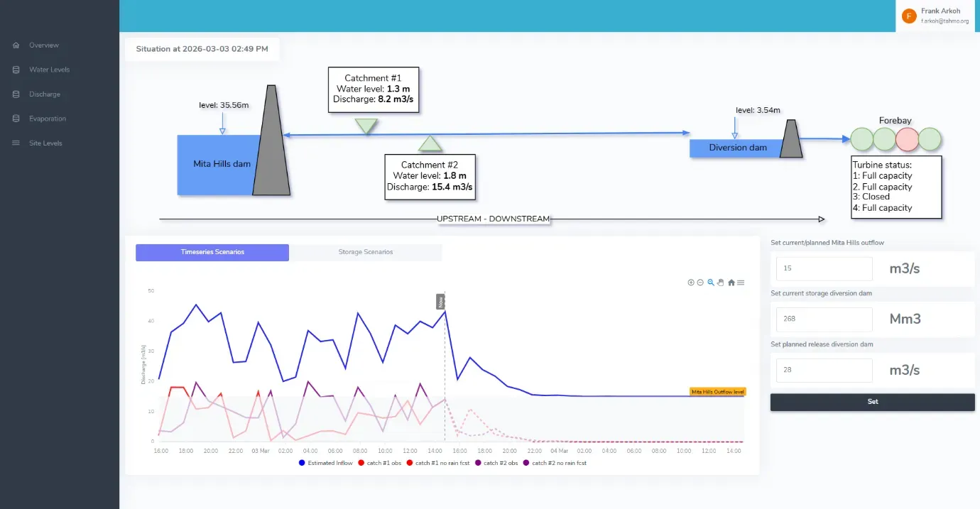The height and width of the screenshot is (509, 980).
Task: Focus the planned release diversion dam input
Action: (824, 371)
